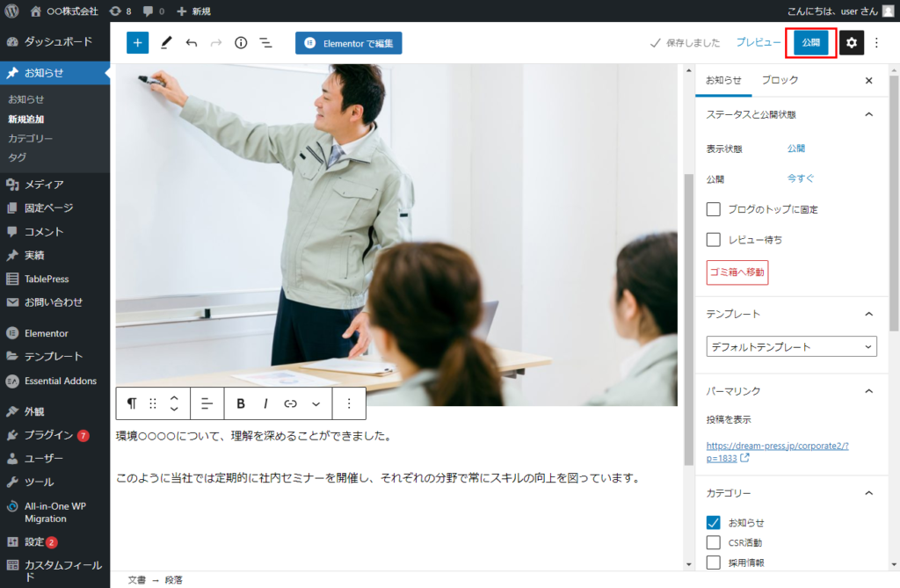The height and width of the screenshot is (588, 900).
Task: Open the list view outline icon
Action: point(265,43)
